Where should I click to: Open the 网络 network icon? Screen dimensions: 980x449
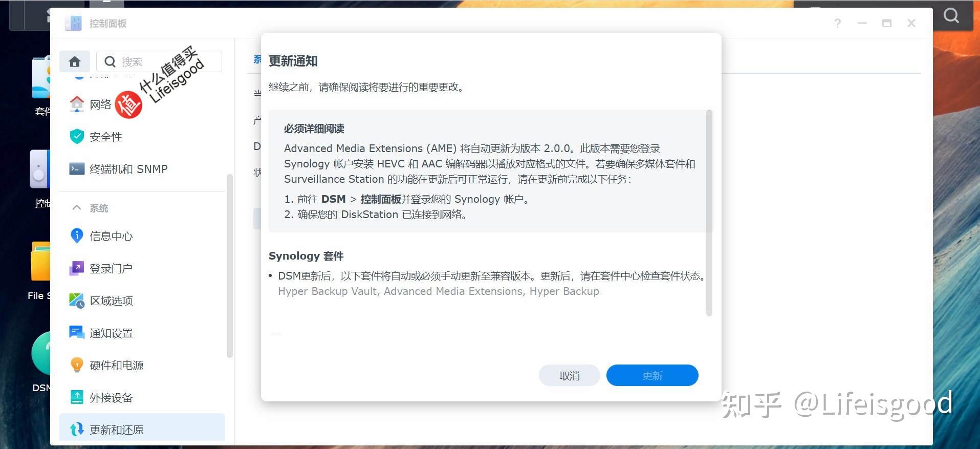(x=77, y=104)
